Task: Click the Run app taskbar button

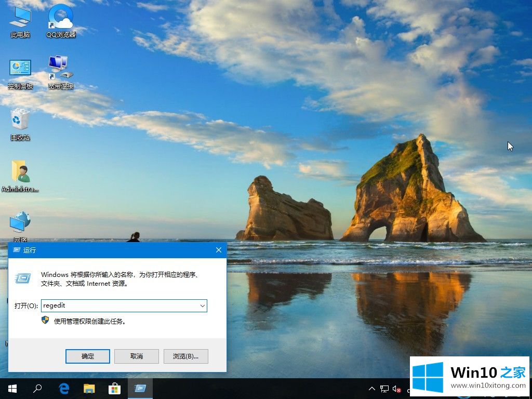Action: coord(140,389)
